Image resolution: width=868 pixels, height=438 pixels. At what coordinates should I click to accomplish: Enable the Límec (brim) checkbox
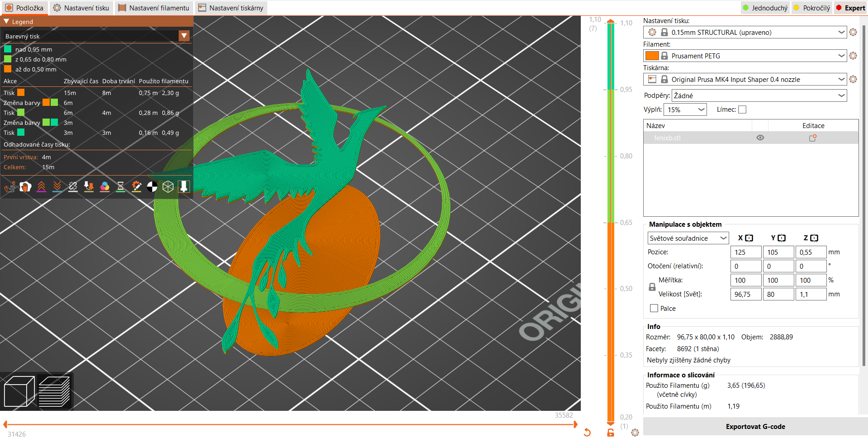pyautogui.click(x=742, y=109)
